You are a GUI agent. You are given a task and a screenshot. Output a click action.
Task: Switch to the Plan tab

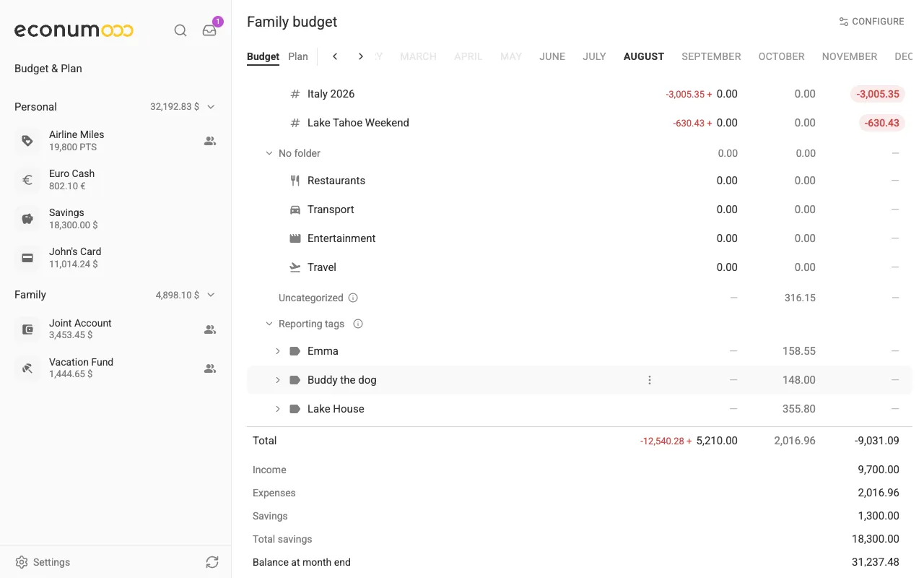point(298,56)
